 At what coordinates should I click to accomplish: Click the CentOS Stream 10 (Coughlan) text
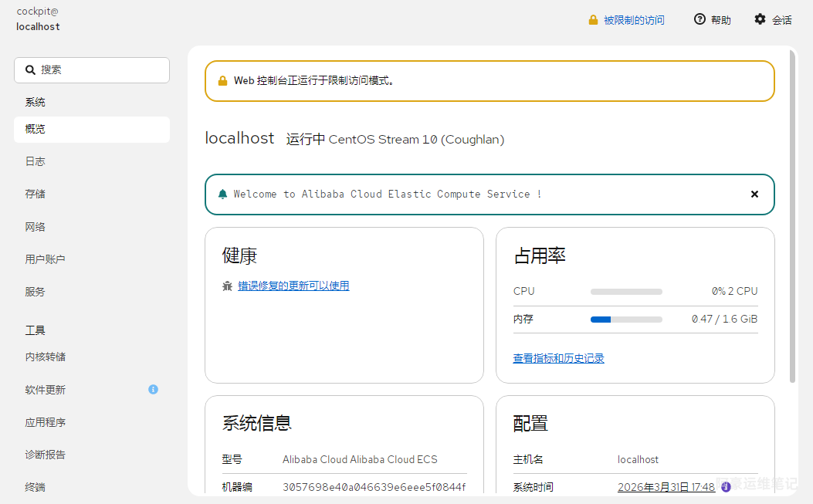pos(416,140)
